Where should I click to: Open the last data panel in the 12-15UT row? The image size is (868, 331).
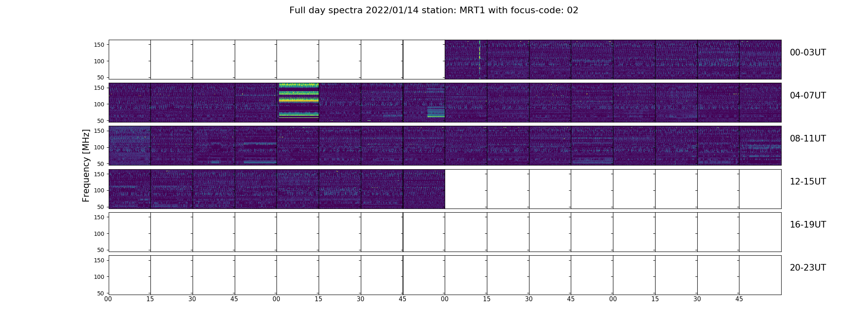424,189
